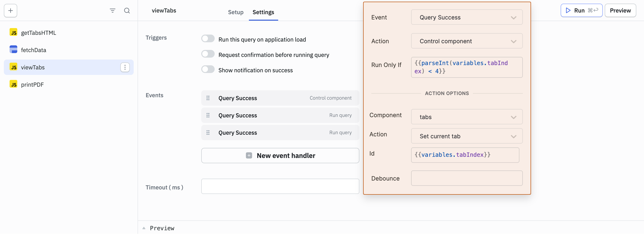Open the query filter icon
This screenshot has height=234, width=644.
112,10
